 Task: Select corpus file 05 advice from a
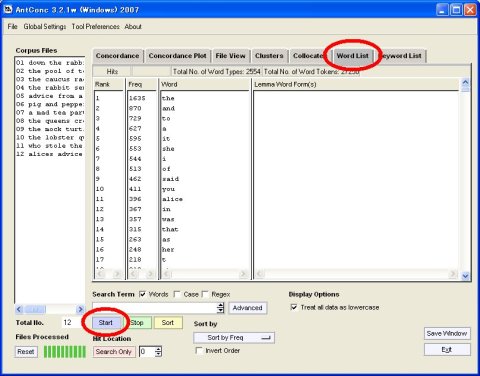50,96
